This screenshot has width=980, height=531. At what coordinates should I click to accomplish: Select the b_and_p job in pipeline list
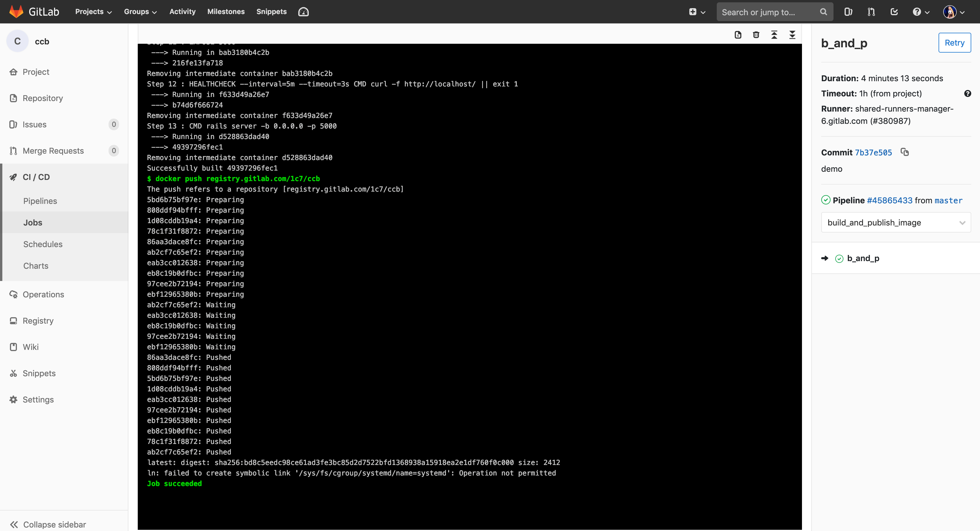tap(864, 258)
